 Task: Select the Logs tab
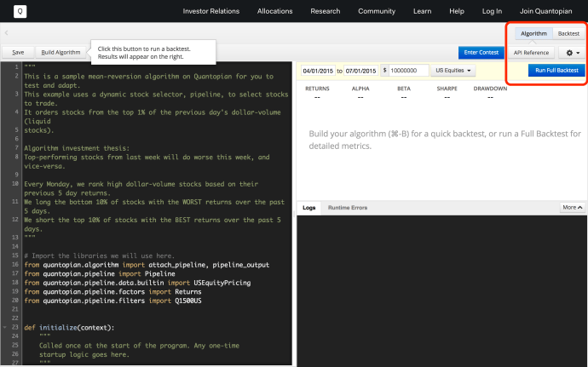pyautogui.click(x=309, y=208)
